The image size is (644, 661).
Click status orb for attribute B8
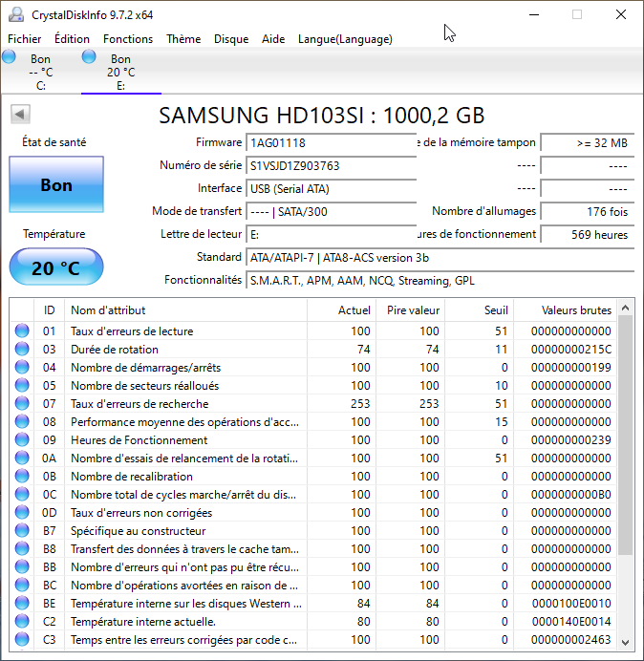click(x=22, y=548)
